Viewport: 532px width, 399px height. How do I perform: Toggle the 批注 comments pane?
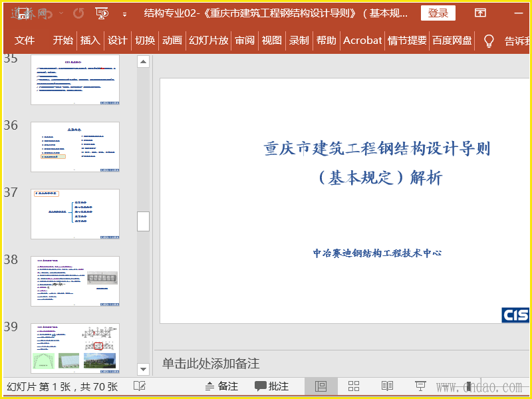coord(272,386)
